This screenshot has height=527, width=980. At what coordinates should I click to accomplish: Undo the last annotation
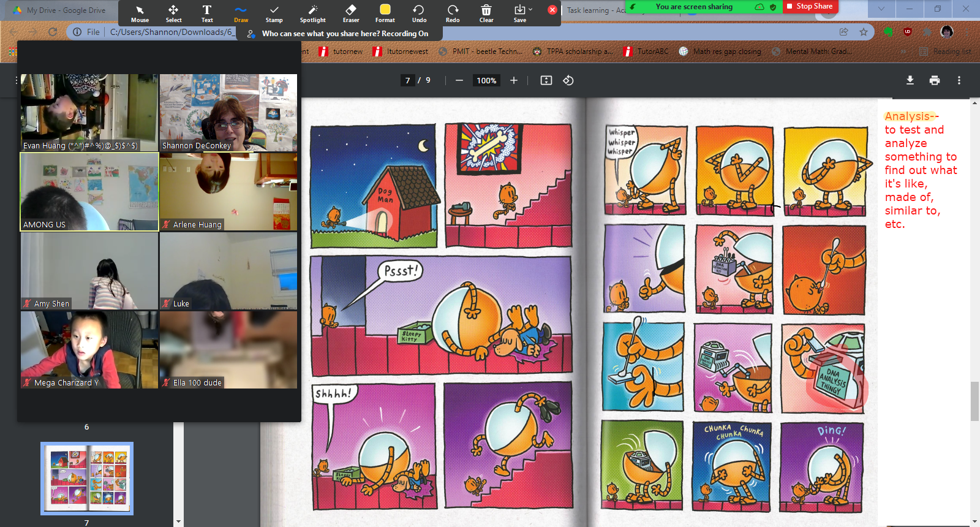coord(419,13)
